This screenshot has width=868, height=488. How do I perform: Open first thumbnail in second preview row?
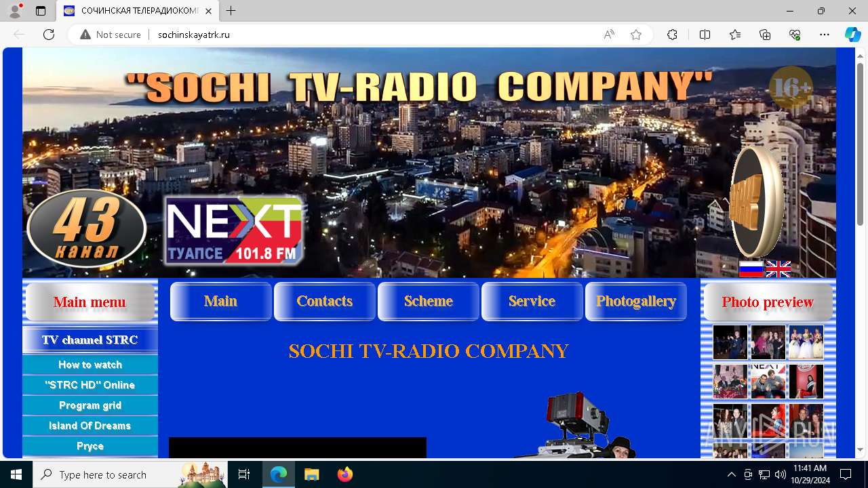pyautogui.click(x=730, y=381)
